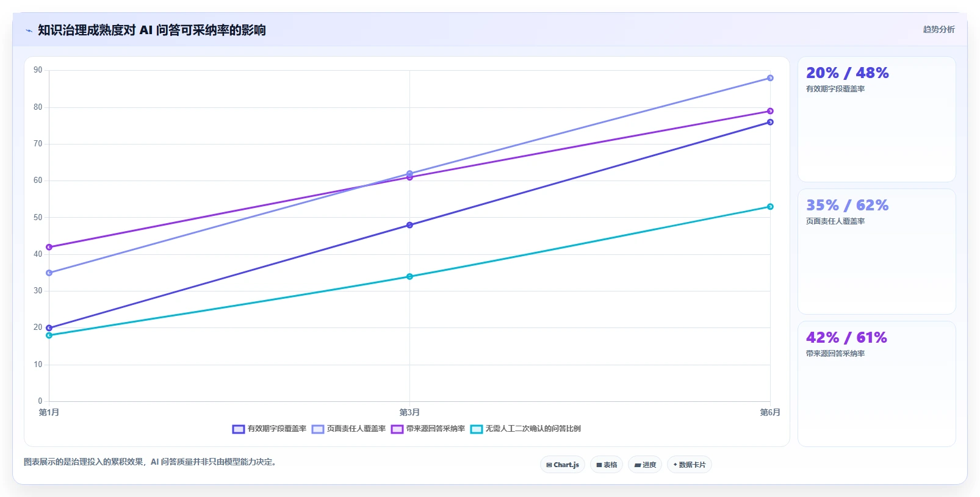Toggle the 页面责任人覆盖率 legend color box
Image resolution: width=980 pixels, height=497 pixels.
point(318,429)
